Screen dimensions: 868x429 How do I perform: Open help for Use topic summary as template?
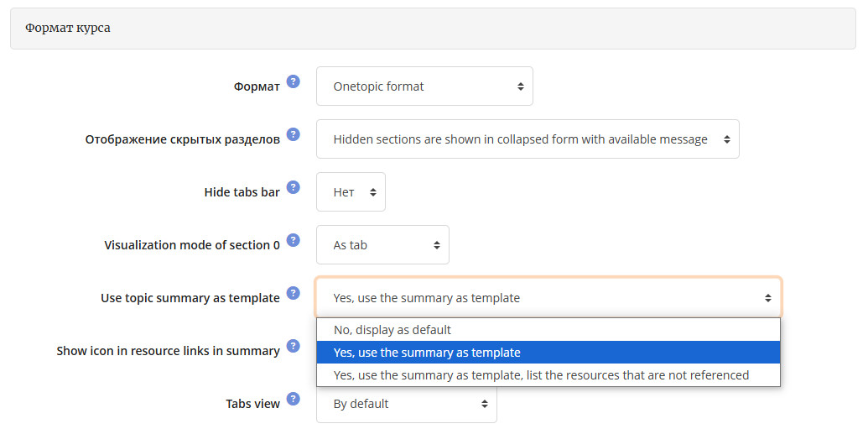(294, 293)
